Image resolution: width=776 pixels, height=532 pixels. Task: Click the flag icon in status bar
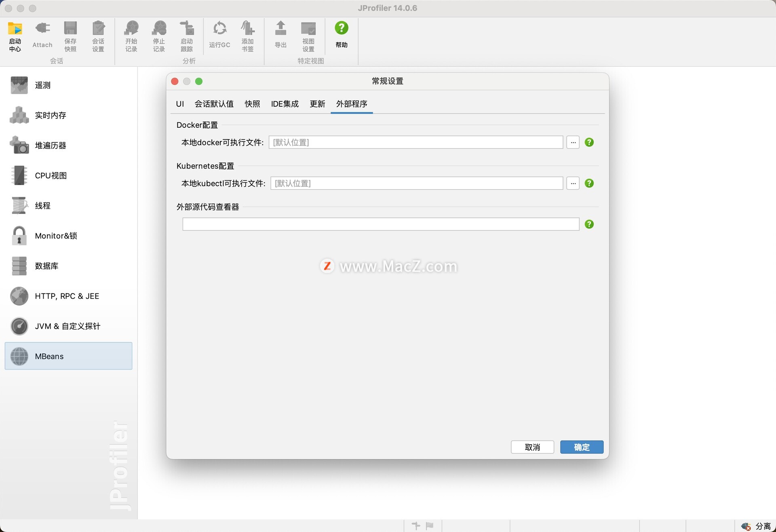coord(430,526)
